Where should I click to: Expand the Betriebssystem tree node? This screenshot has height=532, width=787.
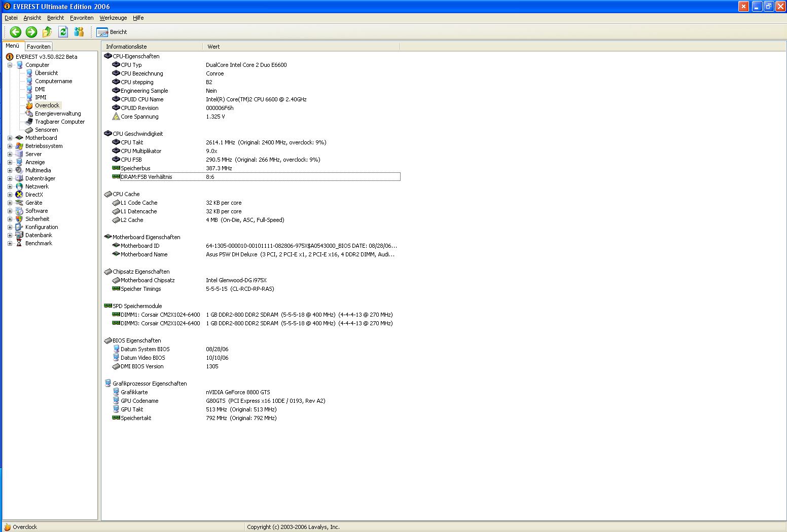(x=10, y=146)
